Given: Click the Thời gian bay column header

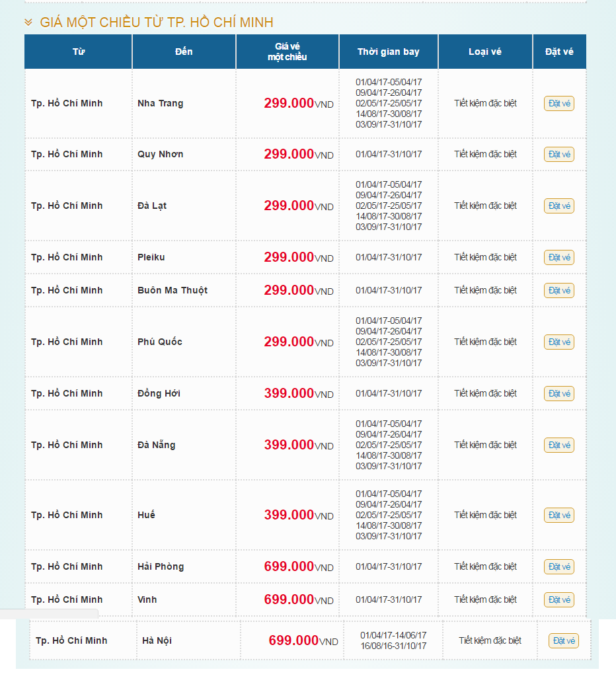Looking at the screenshot, I should 388,52.
